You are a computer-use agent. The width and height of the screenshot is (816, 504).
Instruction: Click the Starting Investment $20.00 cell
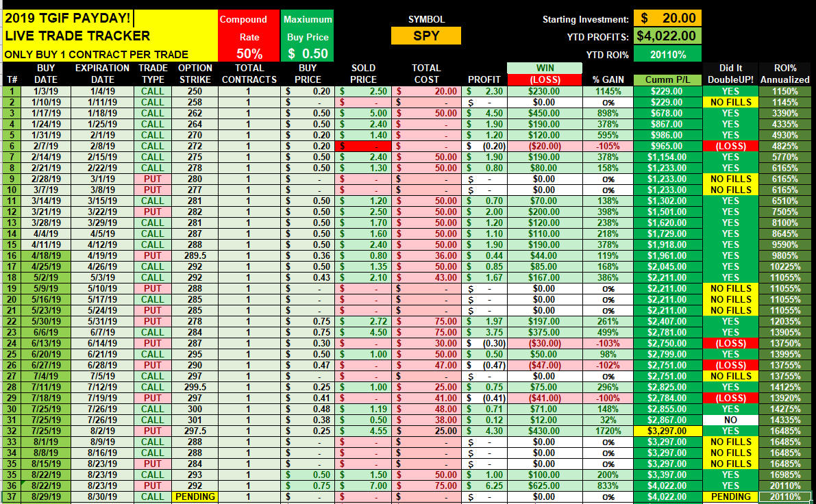tap(667, 18)
